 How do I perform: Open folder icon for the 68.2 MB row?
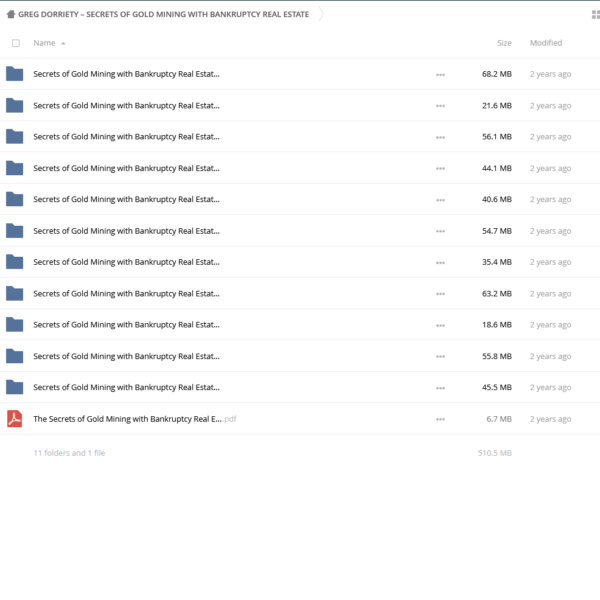(x=15, y=74)
